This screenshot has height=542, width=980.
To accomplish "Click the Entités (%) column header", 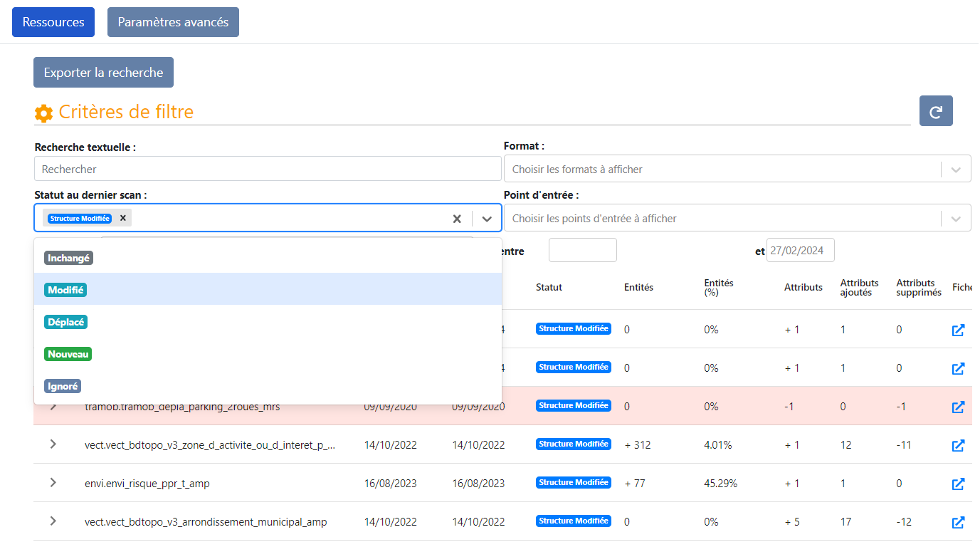I will pos(719,288).
